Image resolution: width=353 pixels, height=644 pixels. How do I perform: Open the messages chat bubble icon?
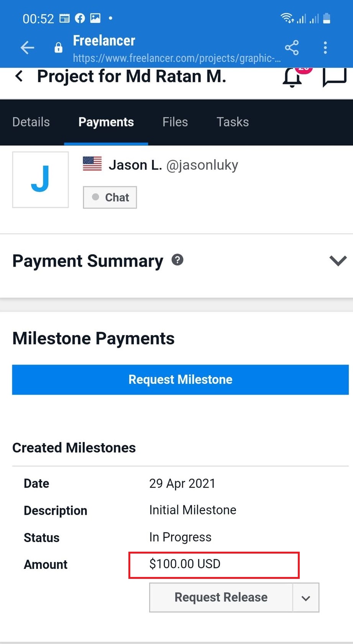(335, 77)
